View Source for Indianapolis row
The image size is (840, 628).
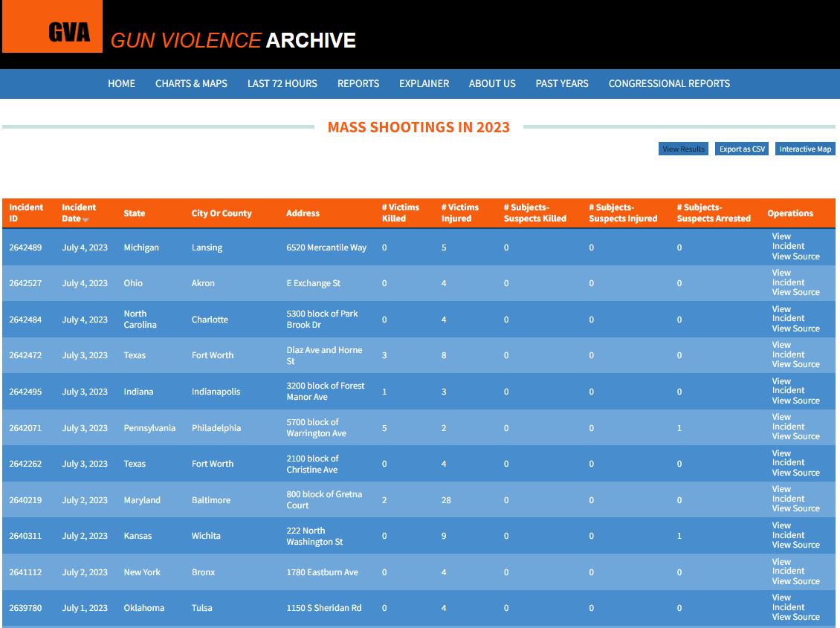(795, 401)
